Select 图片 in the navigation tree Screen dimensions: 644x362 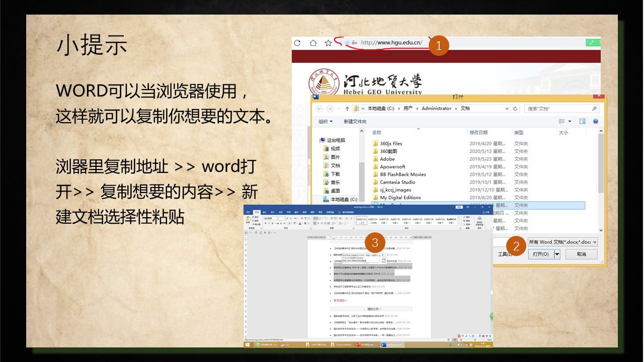pyautogui.click(x=332, y=157)
